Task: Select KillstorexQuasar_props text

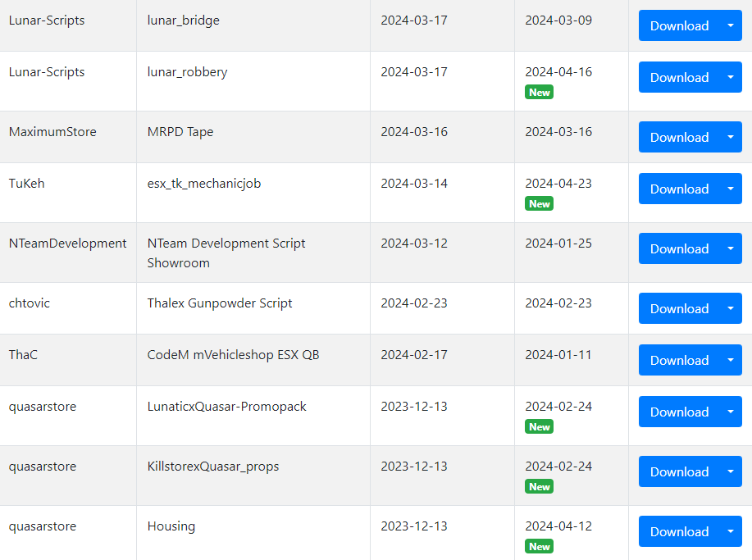Action: click(213, 467)
